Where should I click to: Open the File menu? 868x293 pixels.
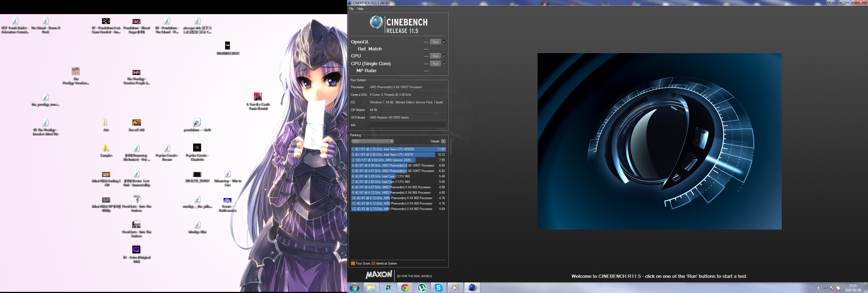click(x=352, y=9)
